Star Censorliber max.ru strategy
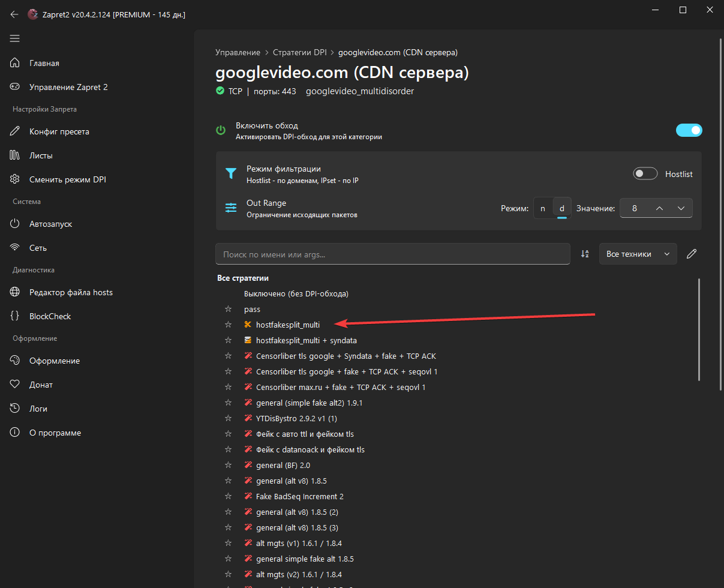This screenshot has width=724, height=588. (x=228, y=387)
